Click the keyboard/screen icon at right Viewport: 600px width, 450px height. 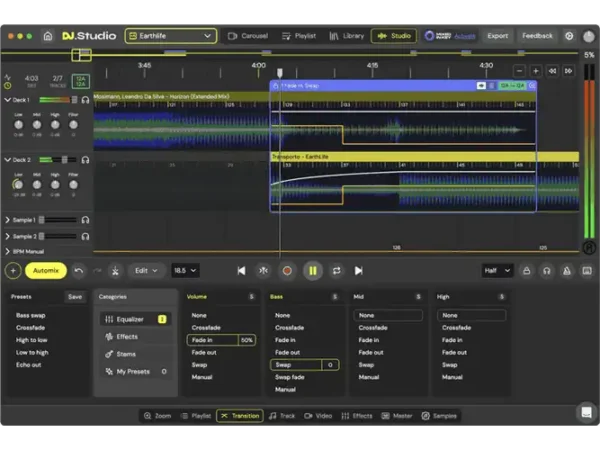(x=587, y=271)
